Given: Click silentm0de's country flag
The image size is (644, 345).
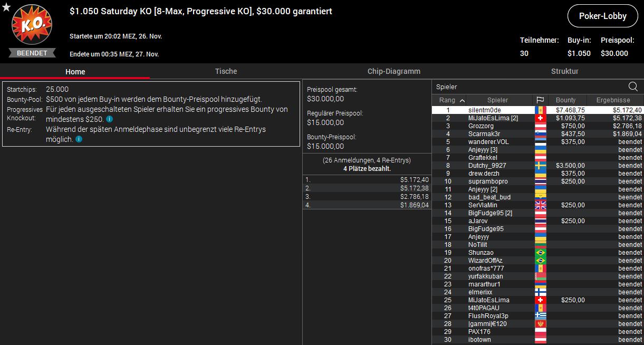Looking at the screenshot, I should [x=540, y=110].
